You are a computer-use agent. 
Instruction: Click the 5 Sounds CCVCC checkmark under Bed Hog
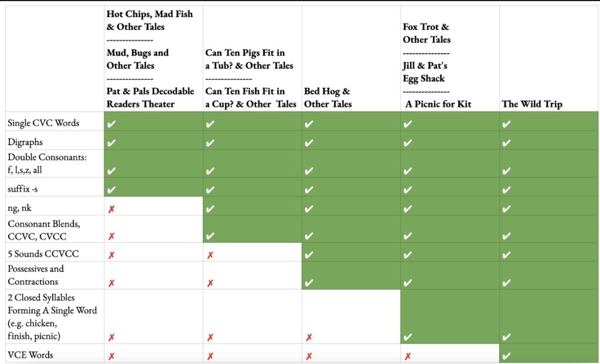pyautogui.click(x=309, y=255)
